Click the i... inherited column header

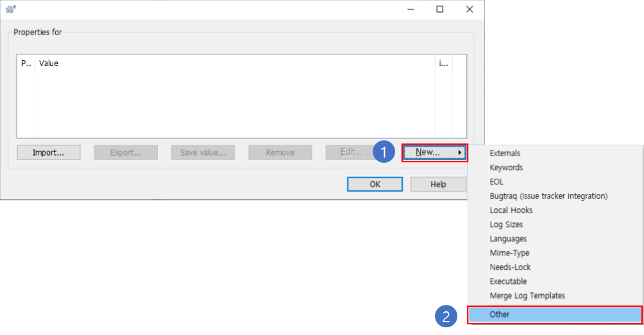tap(444, 63)
